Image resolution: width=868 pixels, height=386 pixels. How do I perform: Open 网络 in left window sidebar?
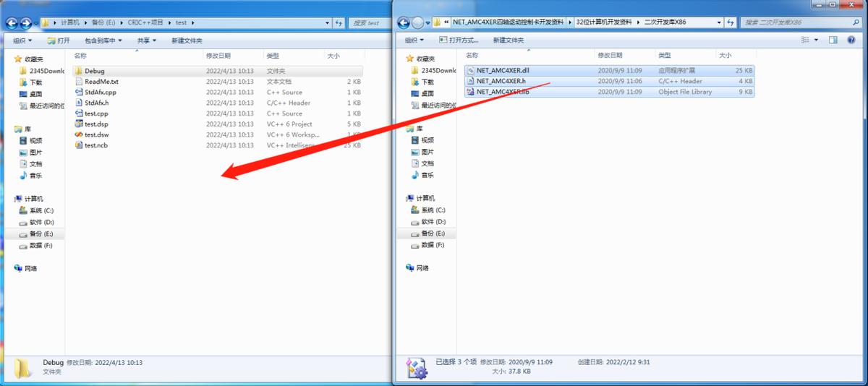30,268
